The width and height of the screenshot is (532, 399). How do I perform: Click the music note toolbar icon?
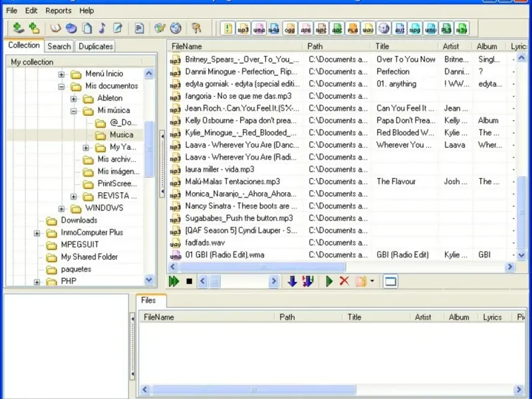(x=102, y=28)
